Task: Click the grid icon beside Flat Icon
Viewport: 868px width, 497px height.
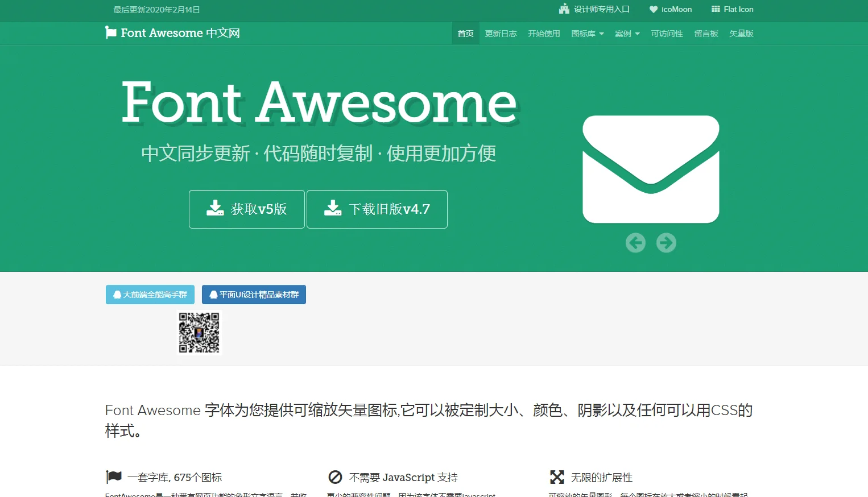Action: coord(716,9)
